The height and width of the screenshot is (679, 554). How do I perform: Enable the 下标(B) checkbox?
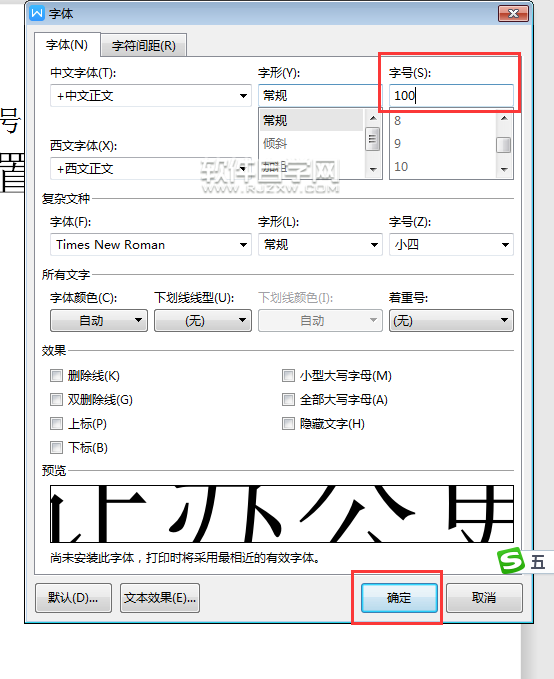56,447
